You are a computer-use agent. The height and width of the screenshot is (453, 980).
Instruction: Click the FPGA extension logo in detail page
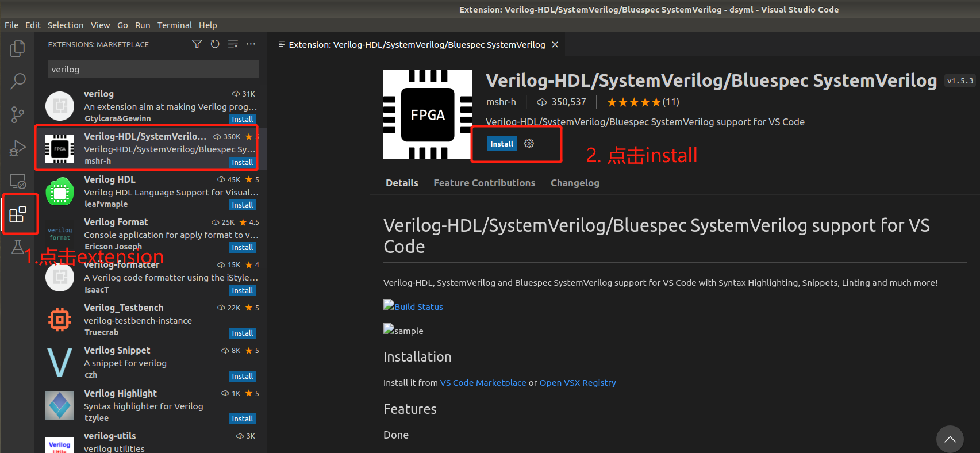[x=428, y=114]
